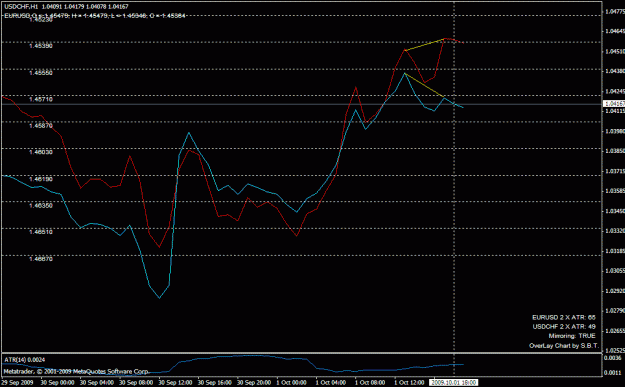Screen dimensions: 625x387
Task: Click overlay price label 1.46350
Action: (41, 205)
